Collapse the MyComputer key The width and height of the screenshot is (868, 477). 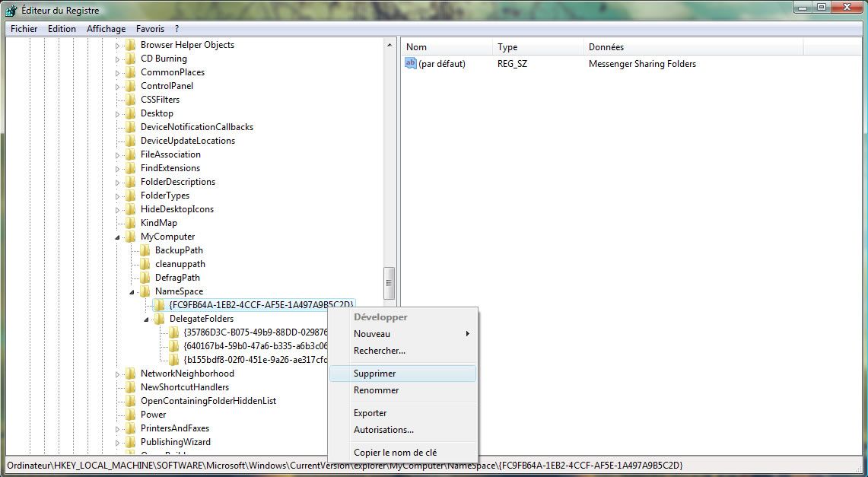(x=117, y=237)
